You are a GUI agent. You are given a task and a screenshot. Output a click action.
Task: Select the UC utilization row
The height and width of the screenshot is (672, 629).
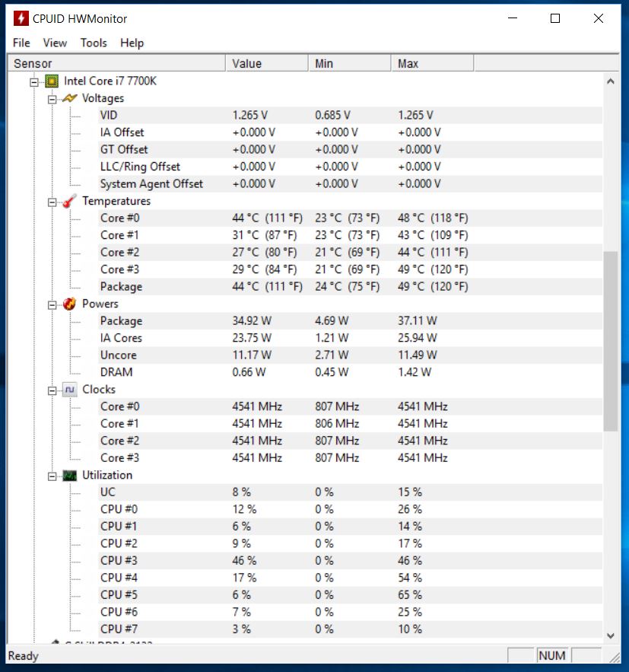[350, 492]
